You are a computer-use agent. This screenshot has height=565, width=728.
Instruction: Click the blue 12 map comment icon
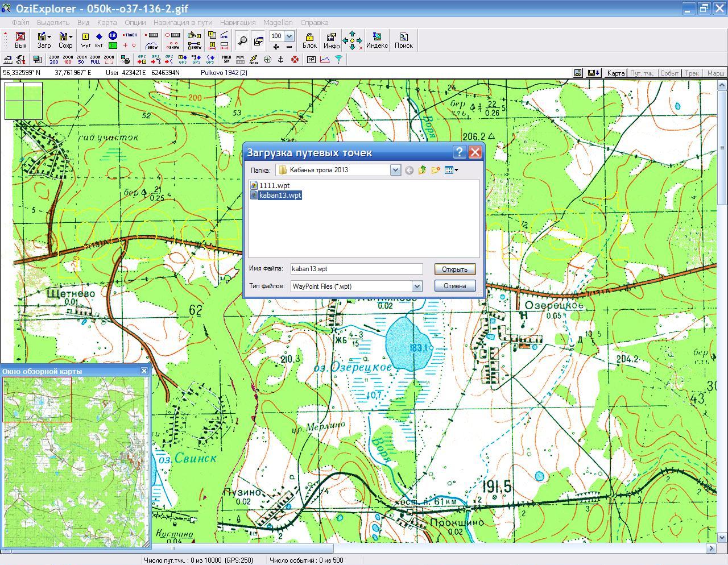[x=113, y=35]
